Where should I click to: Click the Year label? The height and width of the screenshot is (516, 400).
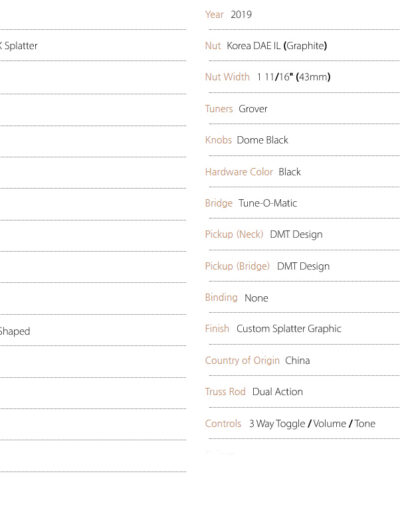214,15
